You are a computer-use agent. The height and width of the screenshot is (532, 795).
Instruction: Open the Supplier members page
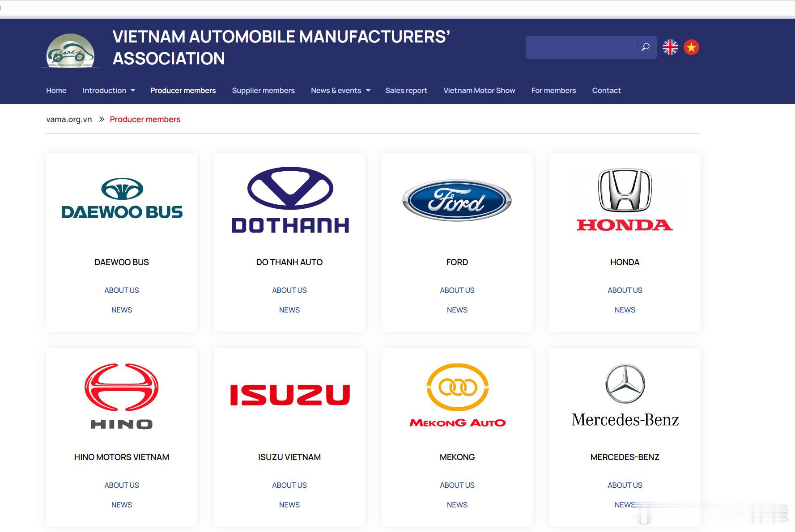click(263, 90)
